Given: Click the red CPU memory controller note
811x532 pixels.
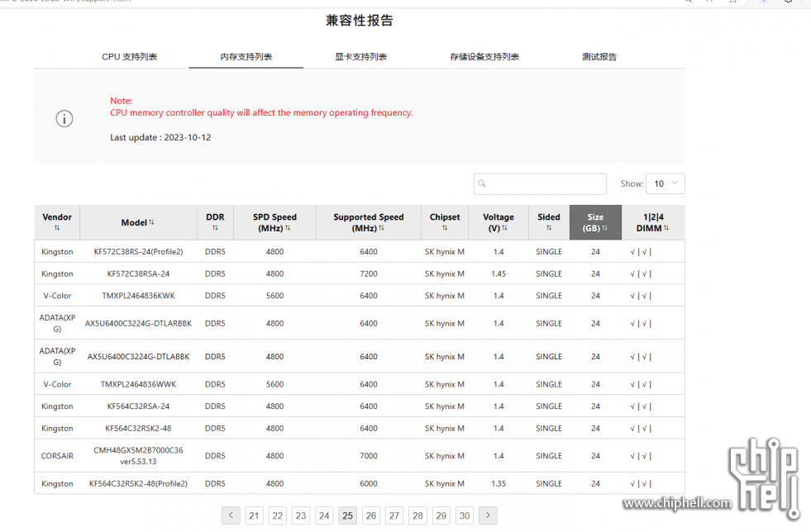Looking at the screenshot, I should (x=261, y=112).
